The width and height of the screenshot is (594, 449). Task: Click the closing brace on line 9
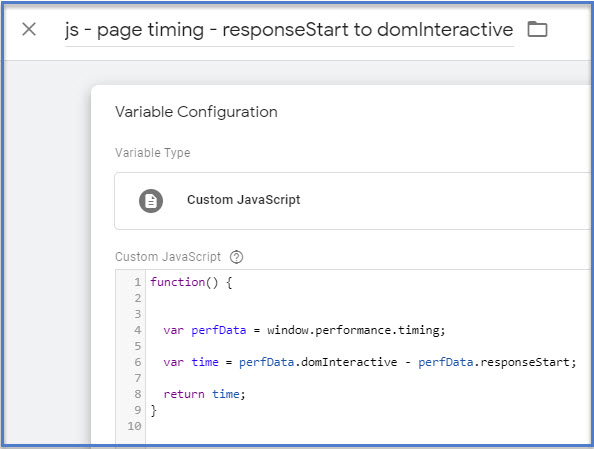pyautogui.click(x=153, y=410)
